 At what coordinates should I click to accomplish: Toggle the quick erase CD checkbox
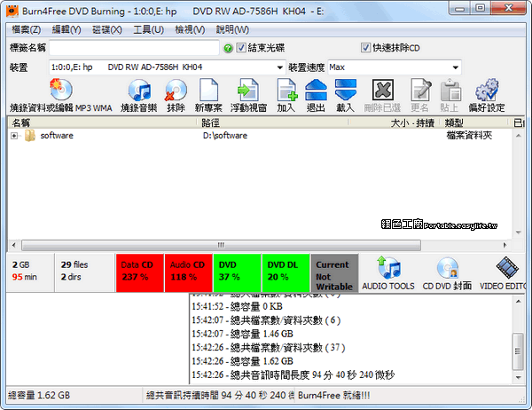point(365,48)
